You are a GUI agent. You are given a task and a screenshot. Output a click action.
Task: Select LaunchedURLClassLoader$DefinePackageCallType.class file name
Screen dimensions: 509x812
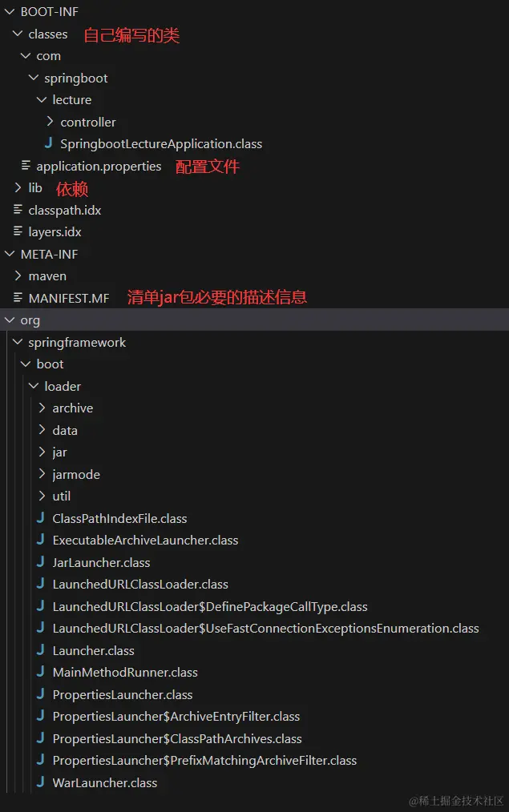tap(210, 606)
